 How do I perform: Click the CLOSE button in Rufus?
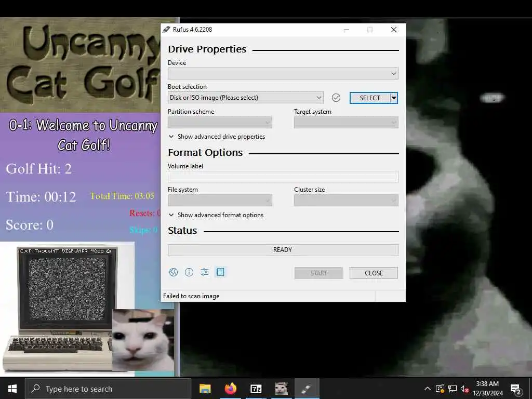point(374,273)
